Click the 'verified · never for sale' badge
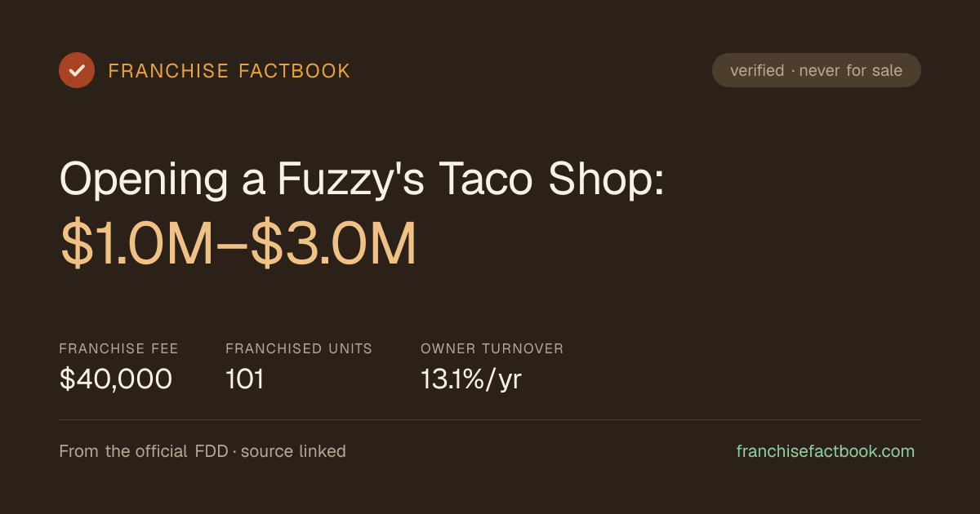 pyautogui.click(x=817, y=70)
